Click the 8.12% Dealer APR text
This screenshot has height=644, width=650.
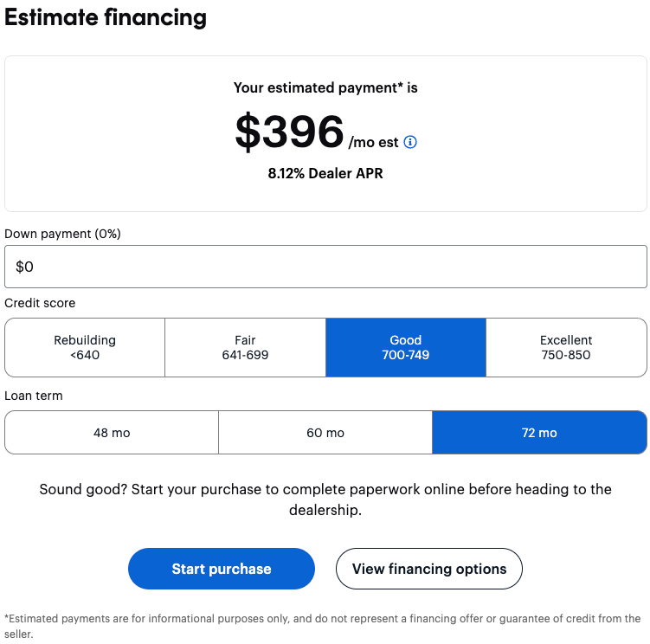tap(325, 173)
